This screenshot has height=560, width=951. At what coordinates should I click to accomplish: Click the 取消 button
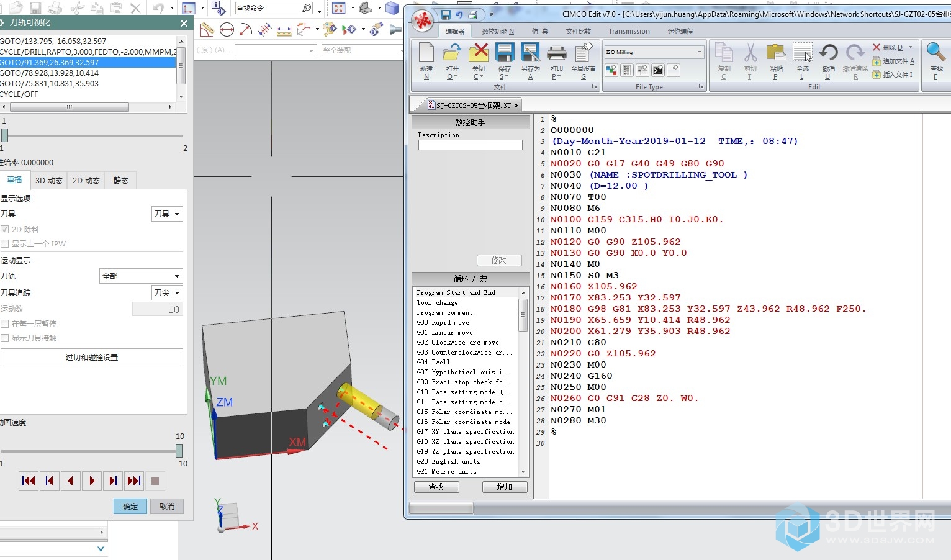point(167,507)
